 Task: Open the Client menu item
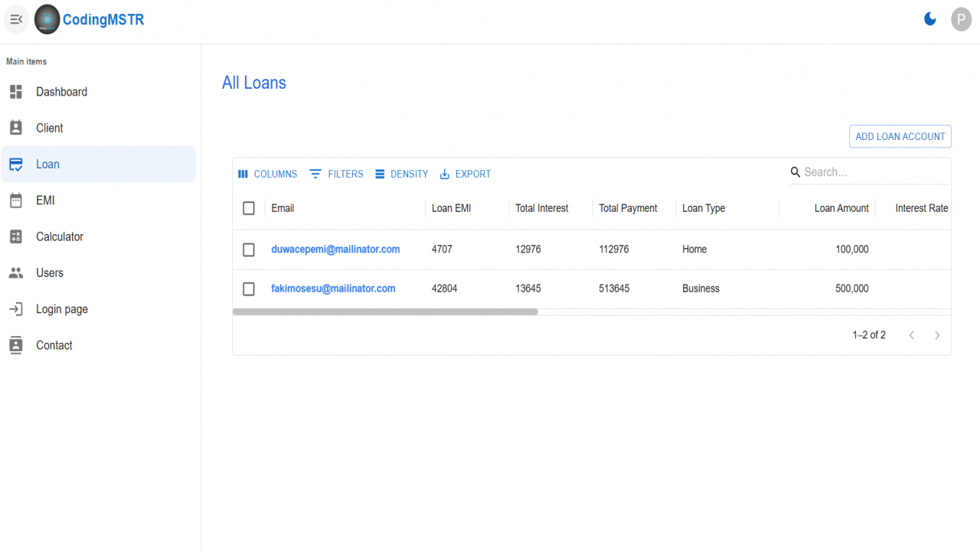[98, 128]
